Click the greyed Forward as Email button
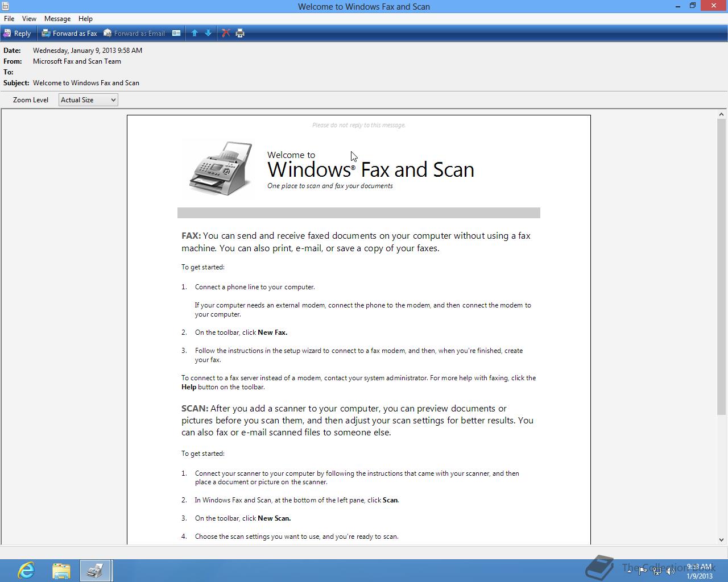The width and height of the screenshot is (728, 582). (x=134, y=34)
